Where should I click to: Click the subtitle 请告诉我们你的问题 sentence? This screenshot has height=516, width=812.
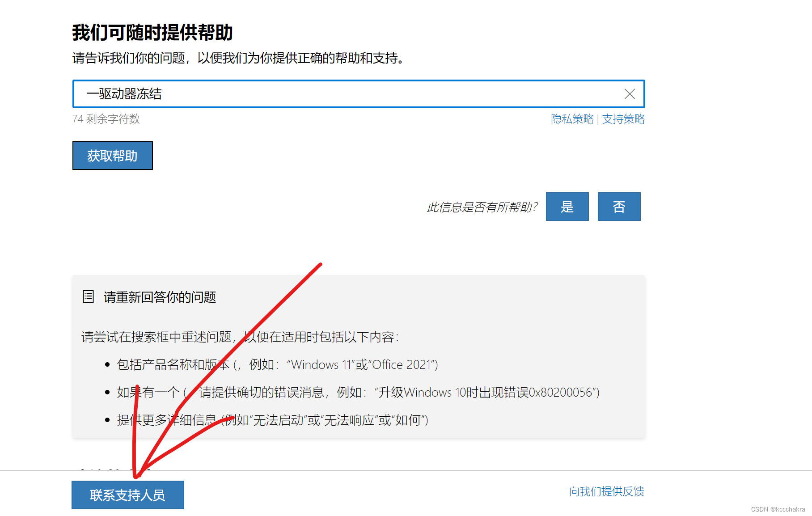click(239, 58)
